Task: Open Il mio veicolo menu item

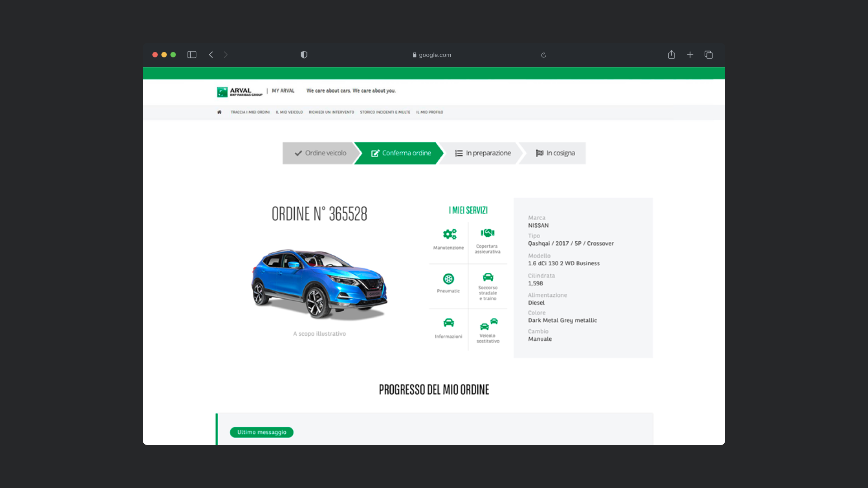Action: click(x=289, y=112)
